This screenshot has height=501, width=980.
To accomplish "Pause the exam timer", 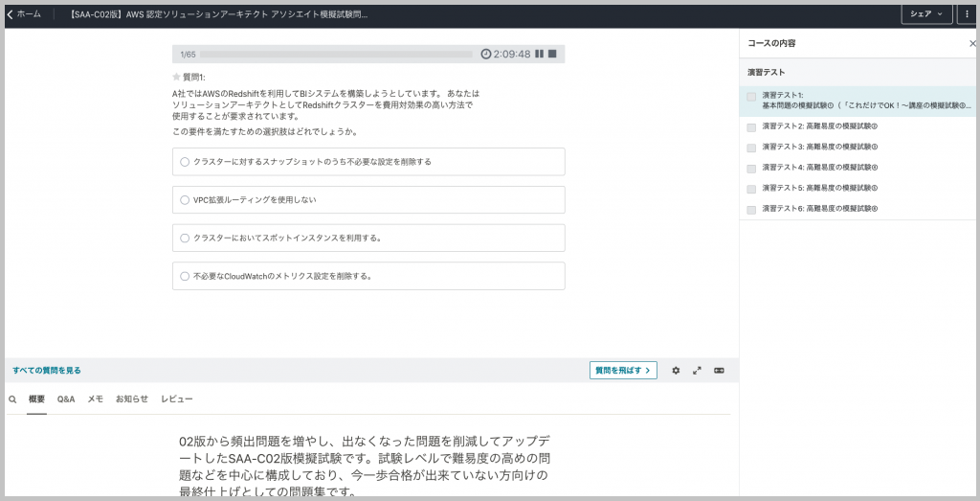I will tap(540, 55).
